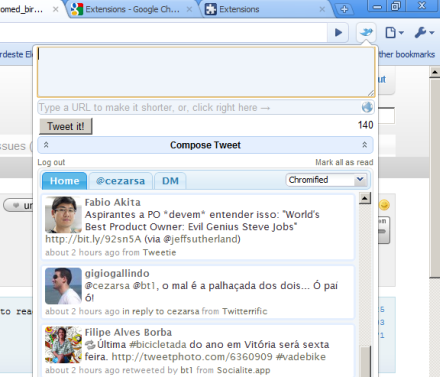Collapse Compose Tweet using right chevron

pyautogui.click(x=364, y=145)
